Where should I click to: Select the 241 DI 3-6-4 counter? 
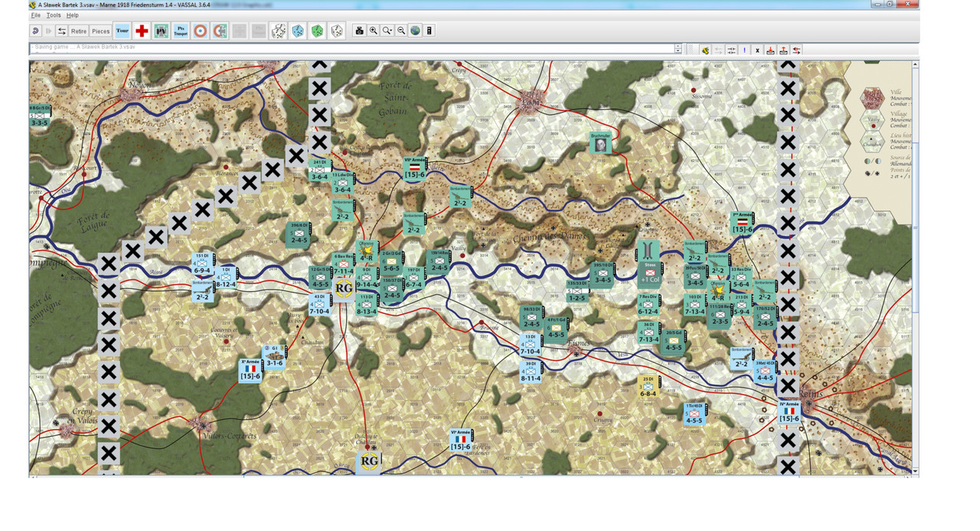[x=320, y=170]
